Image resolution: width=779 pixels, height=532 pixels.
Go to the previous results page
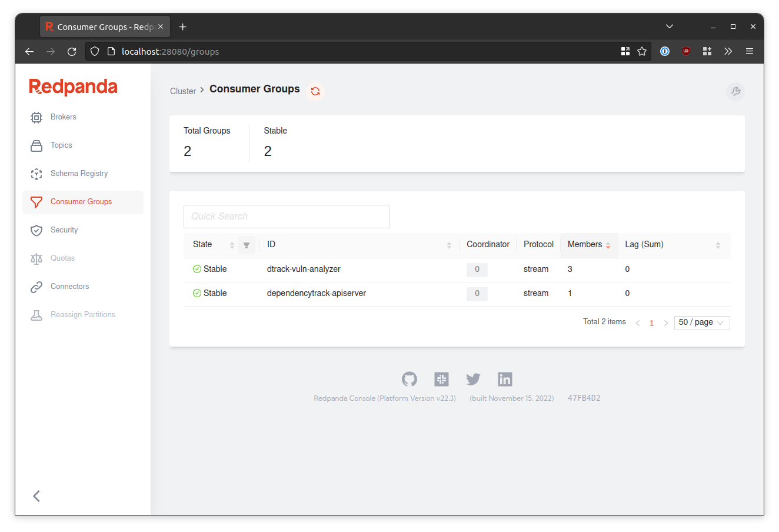point(638,323)
